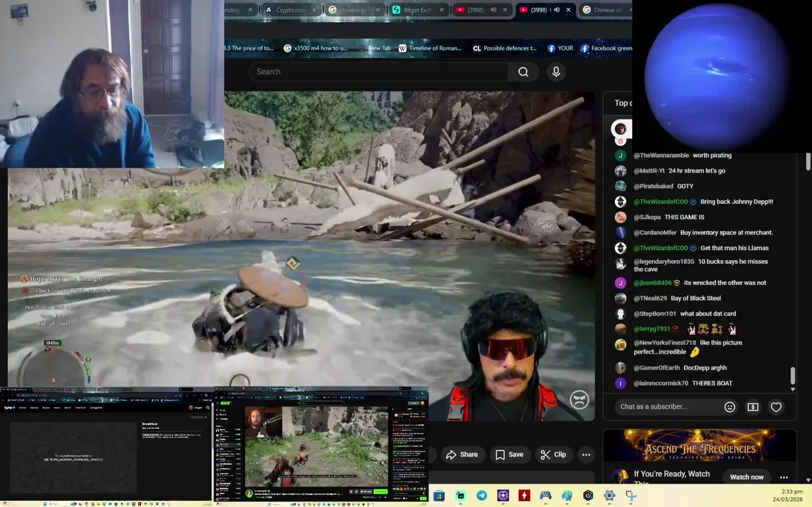Image resolution: width=812 pixels, height=507 pixels.
Task: Click the live chat scrollbar thumb
Action: point(792,375)
